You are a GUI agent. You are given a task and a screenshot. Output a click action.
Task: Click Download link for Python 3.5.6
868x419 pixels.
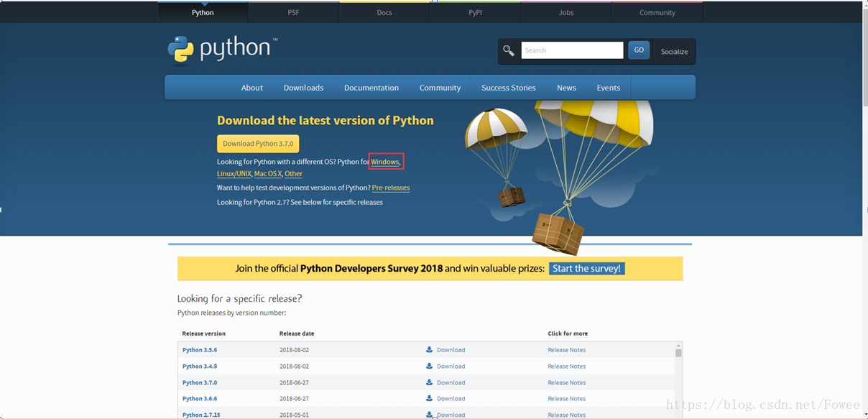click(451, 350)
